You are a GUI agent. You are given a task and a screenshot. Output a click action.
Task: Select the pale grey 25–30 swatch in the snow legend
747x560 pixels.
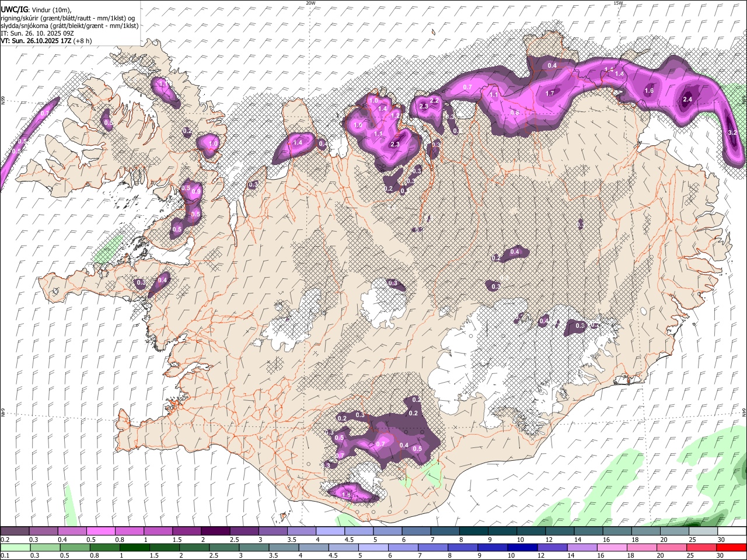click(703, 531)
